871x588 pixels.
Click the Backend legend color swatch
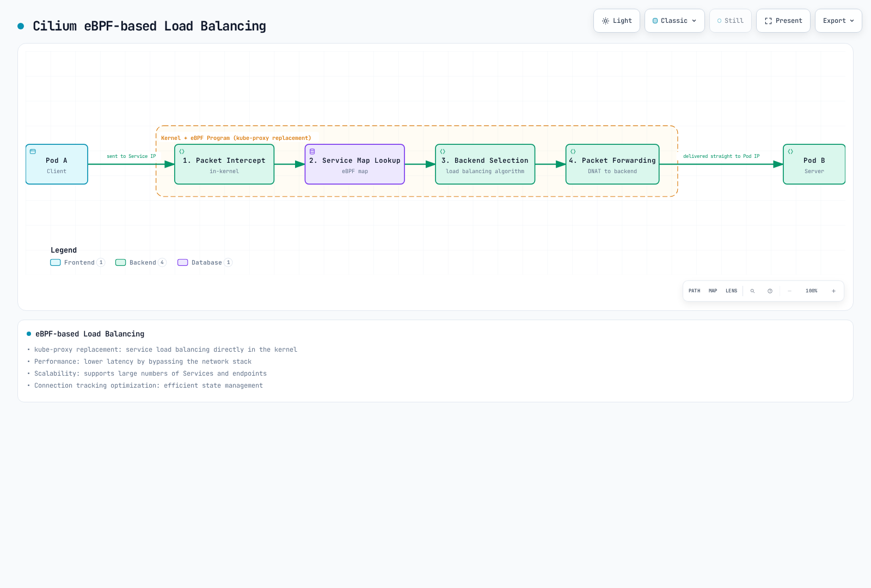[121, 262]
